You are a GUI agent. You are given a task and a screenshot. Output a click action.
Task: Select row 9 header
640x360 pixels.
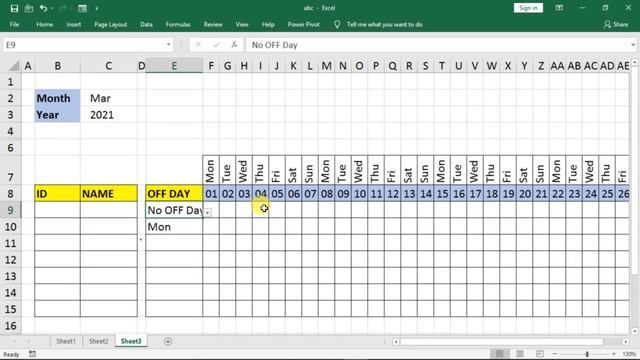pos(11,210)
